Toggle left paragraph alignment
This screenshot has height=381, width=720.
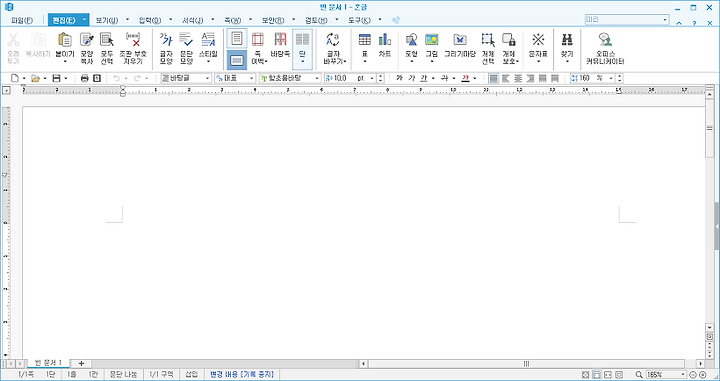(x=506, y=78)
